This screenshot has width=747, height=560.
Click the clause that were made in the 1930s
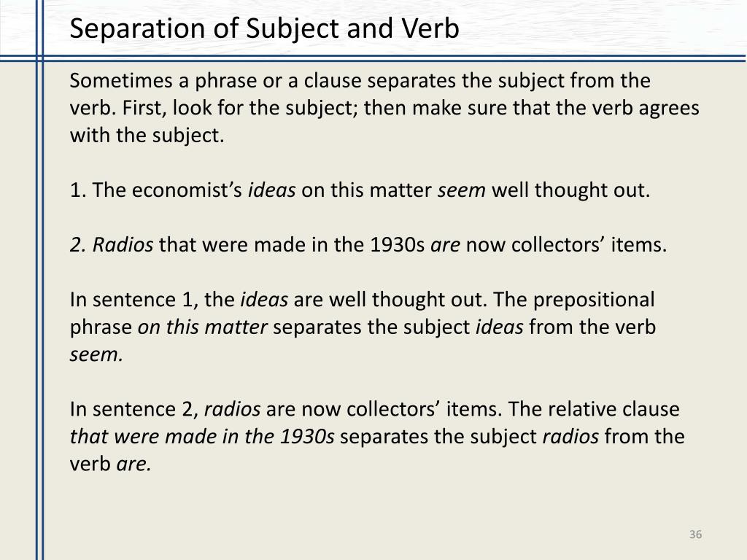(x=202, y=437)
